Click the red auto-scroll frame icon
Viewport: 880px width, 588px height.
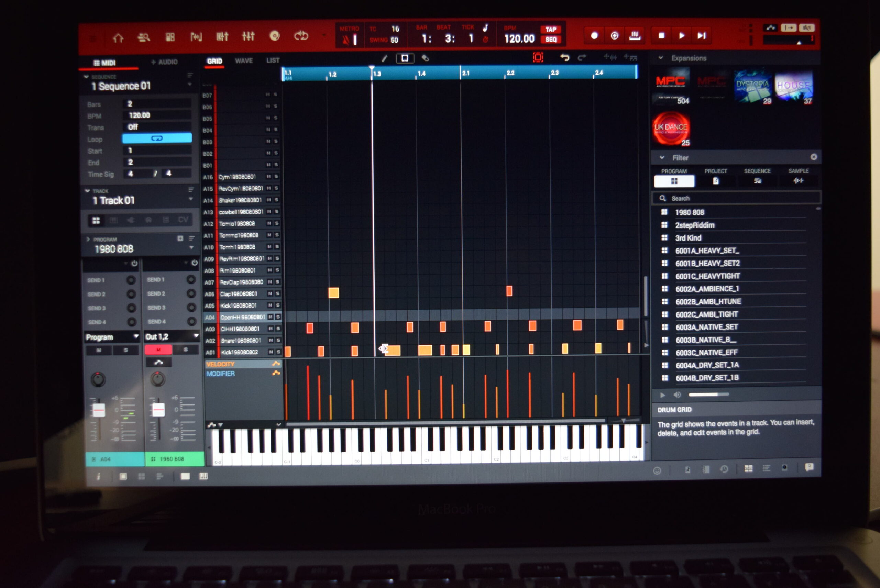(x=538, y=57)
